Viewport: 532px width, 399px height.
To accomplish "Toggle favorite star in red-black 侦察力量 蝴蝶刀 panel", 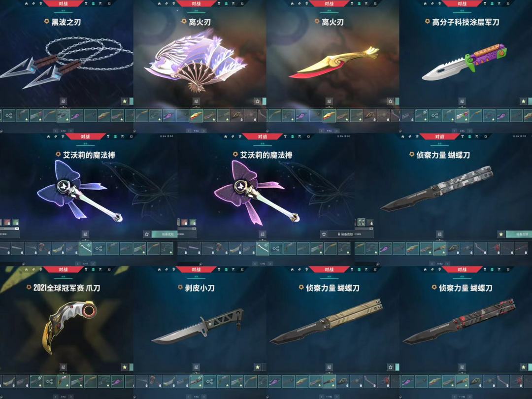I will [x=524, y=367].
